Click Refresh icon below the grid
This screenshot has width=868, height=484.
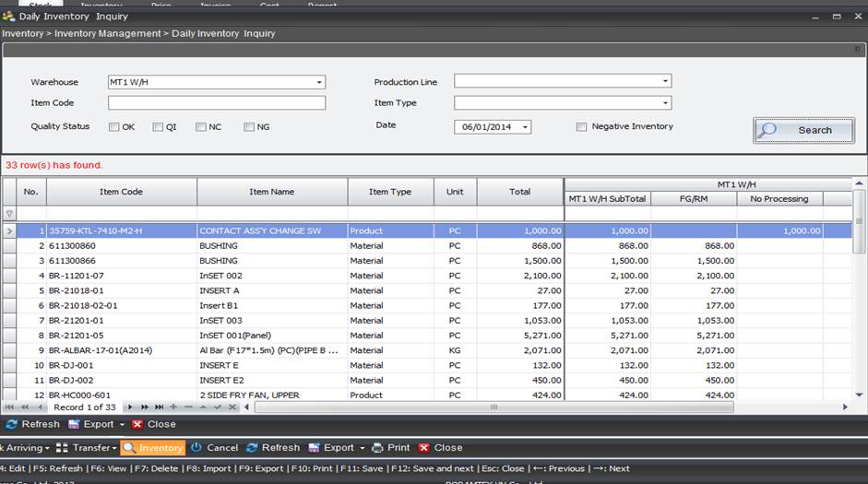pyautogui.click(x=12, y=425)
